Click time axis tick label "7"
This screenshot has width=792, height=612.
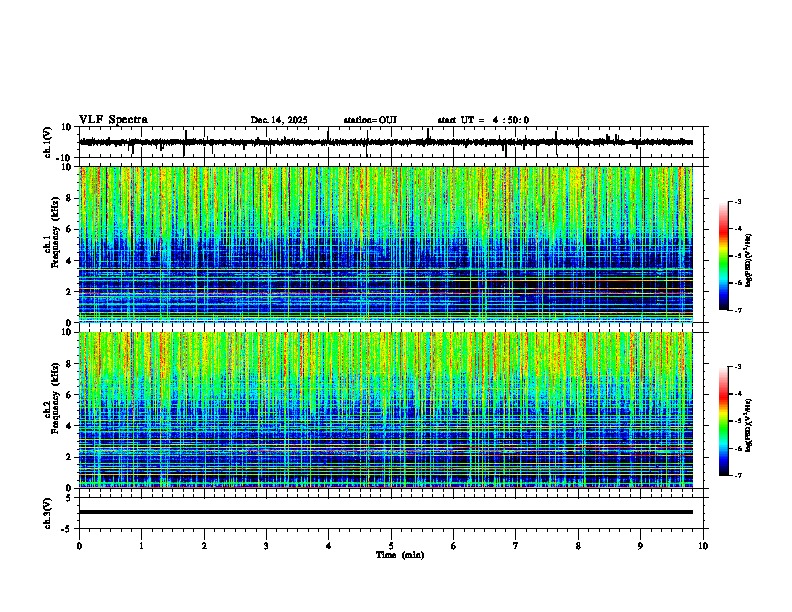click(x=516, y=545)
